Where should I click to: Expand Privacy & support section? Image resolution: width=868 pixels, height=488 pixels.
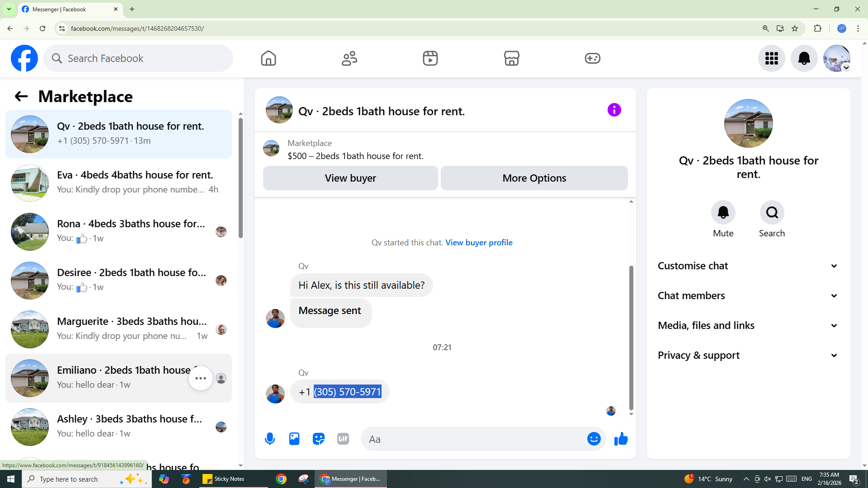(748, 355)
